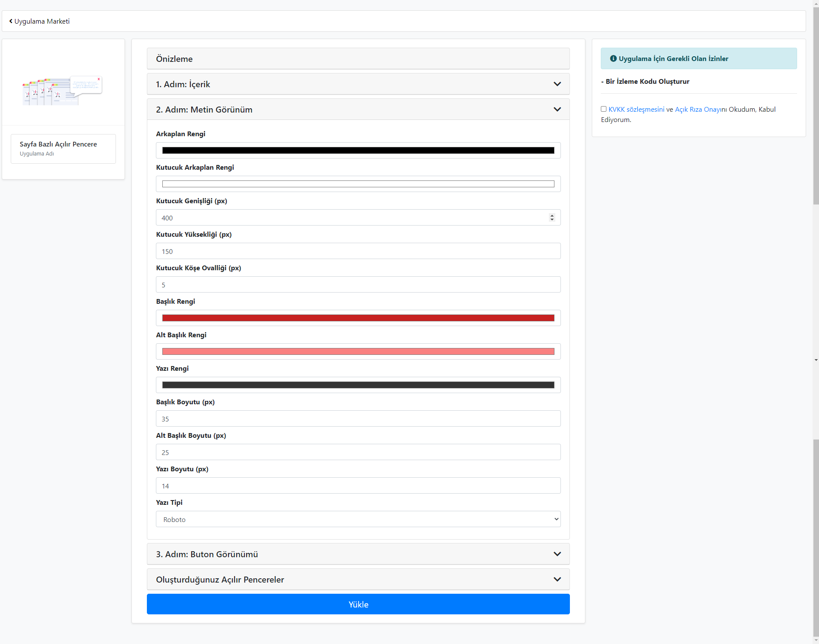The width and height of the screenshot is (819, 644).
Task: Click the Yazı Boyutu field showing 14
Action: click(358, 485)
